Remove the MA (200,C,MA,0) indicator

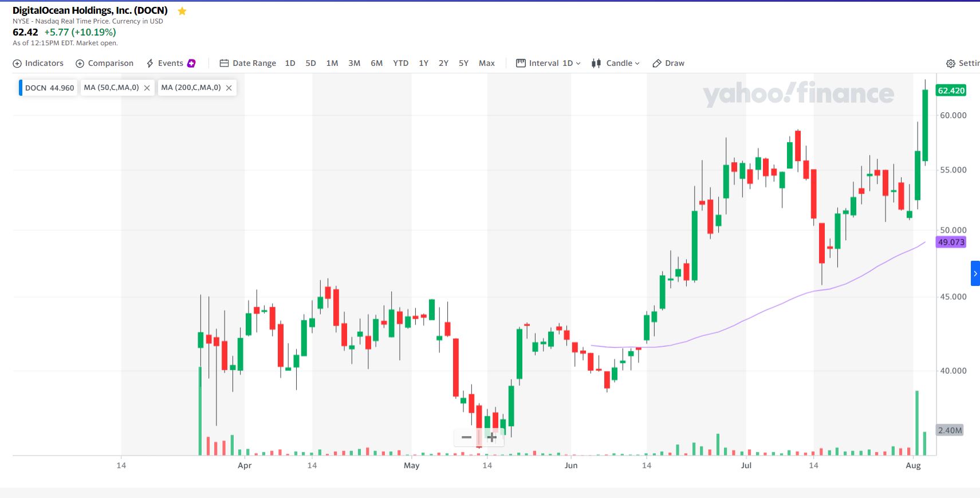[x=229, y=88]
